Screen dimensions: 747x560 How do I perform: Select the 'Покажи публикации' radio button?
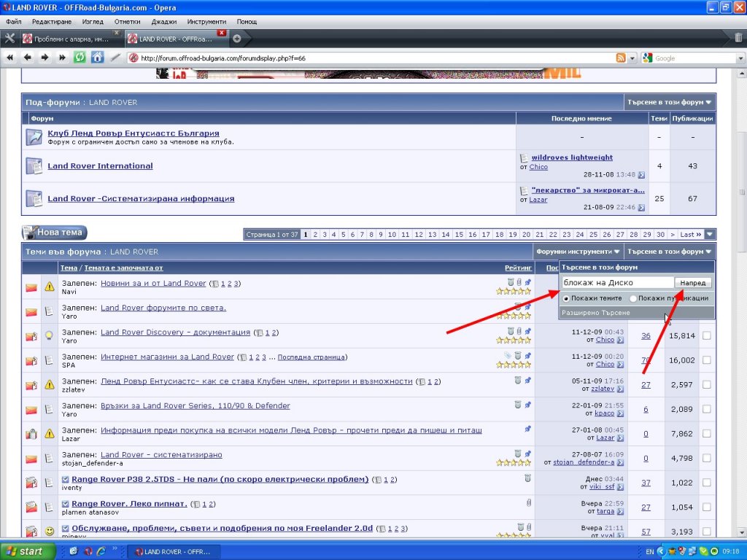632,298
